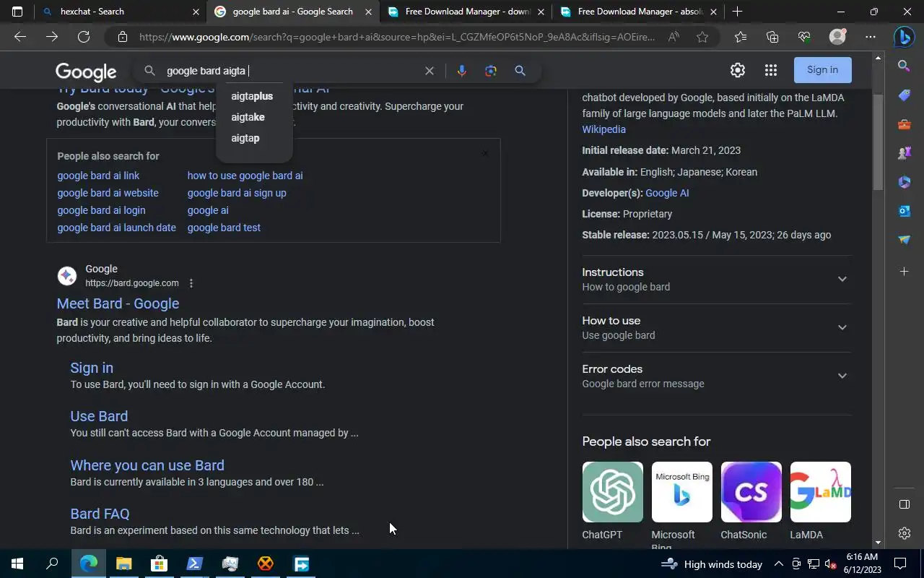Start voice search with microphone icon
This screenshot has width=924, height=578.
462,71
